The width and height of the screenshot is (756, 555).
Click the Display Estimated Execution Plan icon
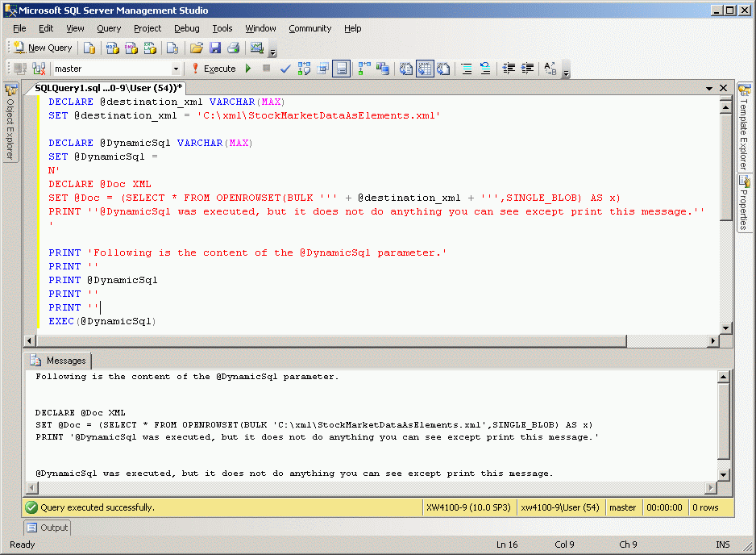click(x=304, y=69)
